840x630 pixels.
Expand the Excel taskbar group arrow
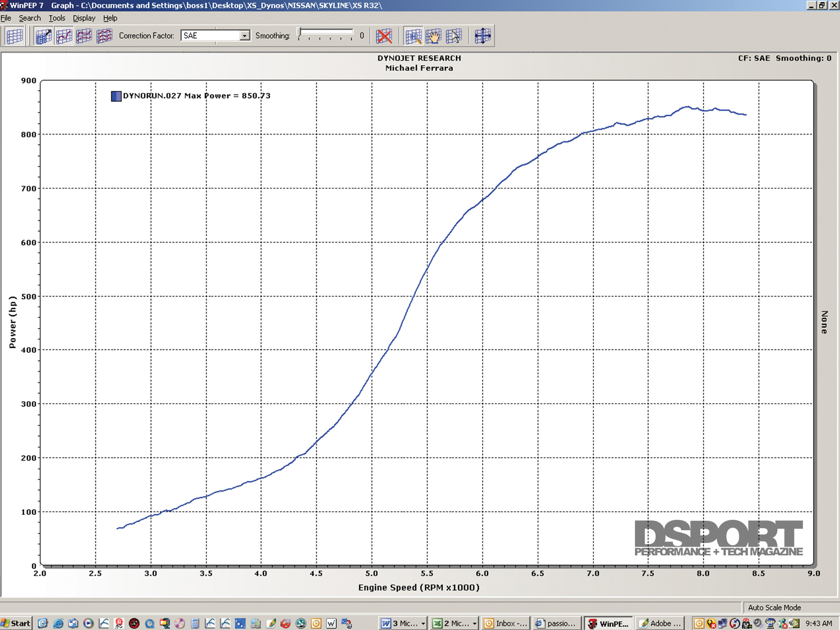pos(474,624)
